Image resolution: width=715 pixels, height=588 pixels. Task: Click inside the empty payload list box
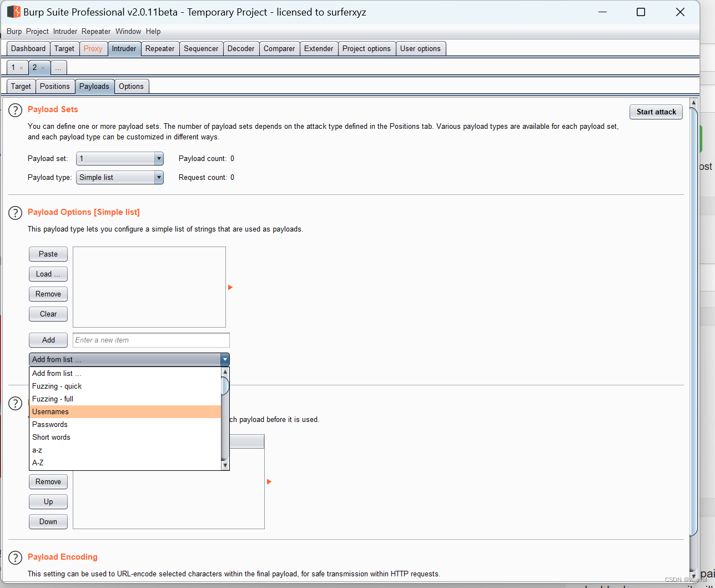149,287
